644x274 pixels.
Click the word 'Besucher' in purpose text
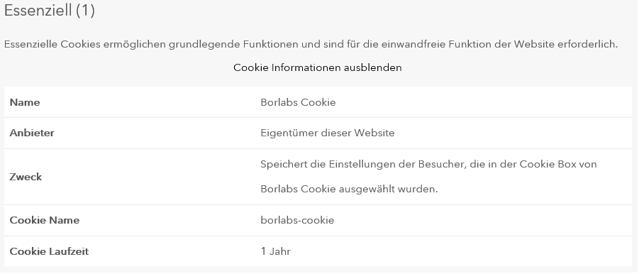(x=440, y=164)
